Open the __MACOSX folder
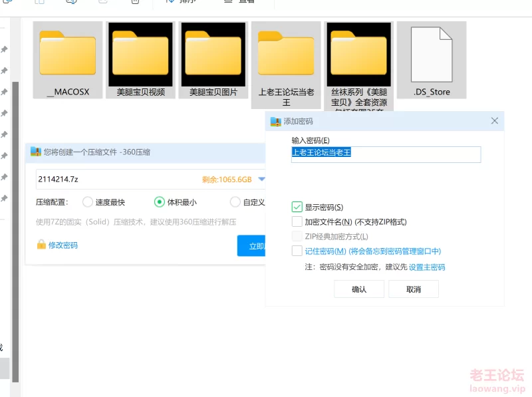 tap(68, 60)
